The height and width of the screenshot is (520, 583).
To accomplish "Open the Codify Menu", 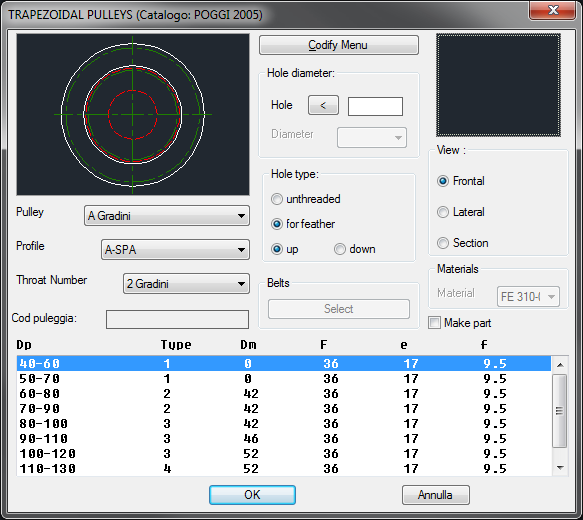I will click(x=339, y=45).
